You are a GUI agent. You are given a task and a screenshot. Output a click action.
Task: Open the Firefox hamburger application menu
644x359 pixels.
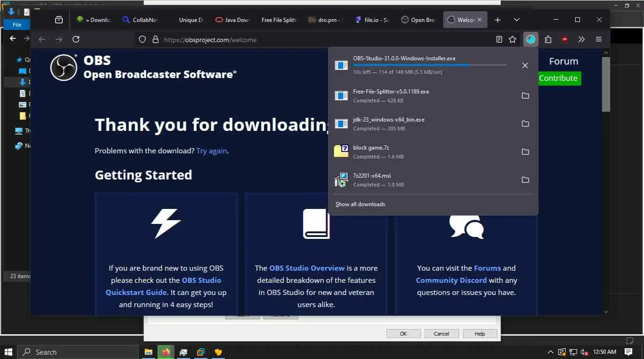click(x=599, y=40)
